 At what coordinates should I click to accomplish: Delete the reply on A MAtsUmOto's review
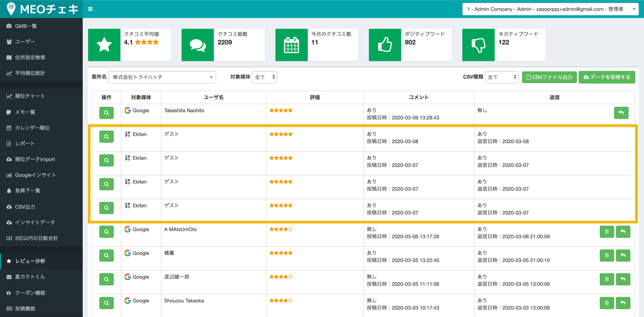pos(607,232)
